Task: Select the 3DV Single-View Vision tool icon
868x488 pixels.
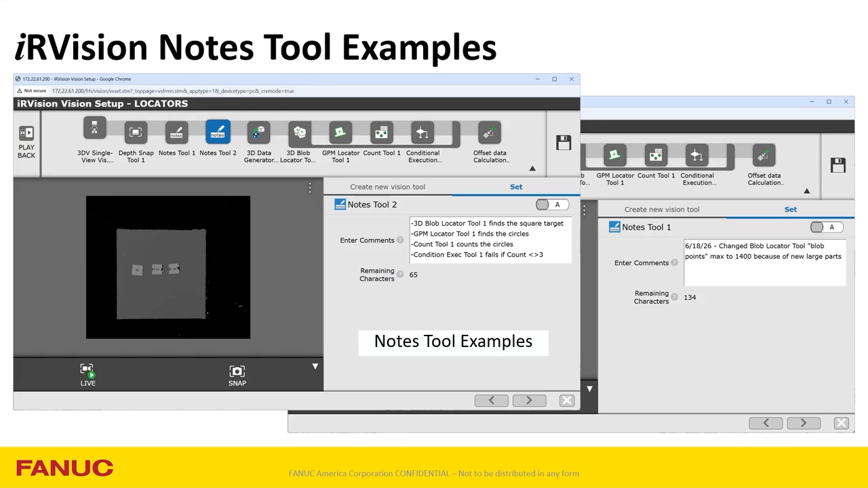Action: click(x=95, y=128)
